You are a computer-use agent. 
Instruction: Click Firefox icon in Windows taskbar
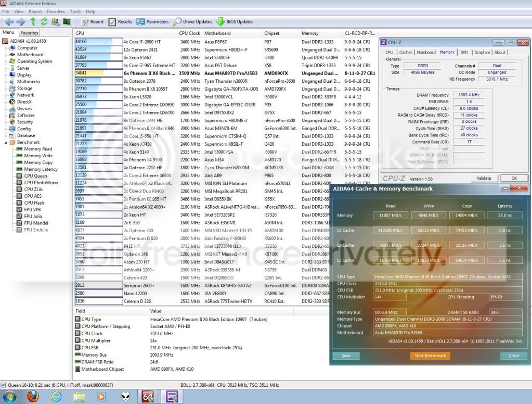coord(34,397)
